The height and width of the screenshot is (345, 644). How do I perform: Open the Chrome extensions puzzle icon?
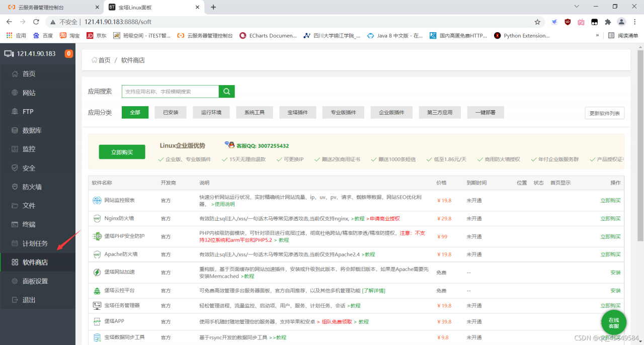click(608, 22)
